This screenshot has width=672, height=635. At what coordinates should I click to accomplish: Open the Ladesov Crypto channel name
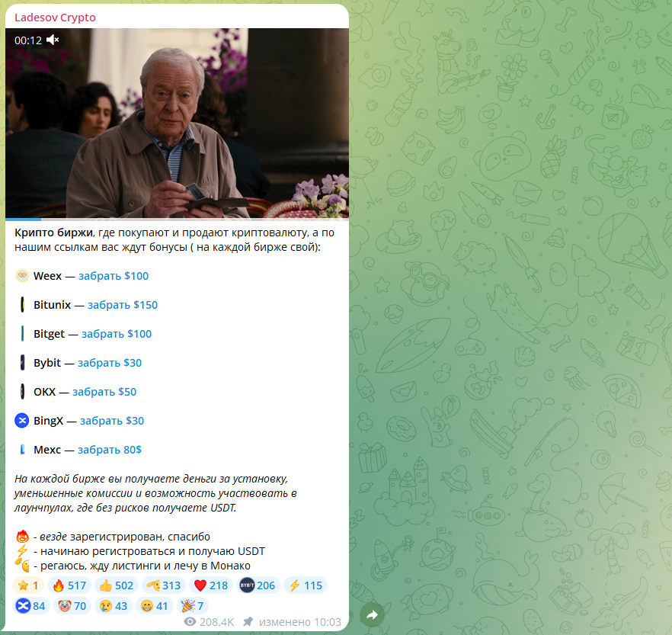tap(55, 18)
